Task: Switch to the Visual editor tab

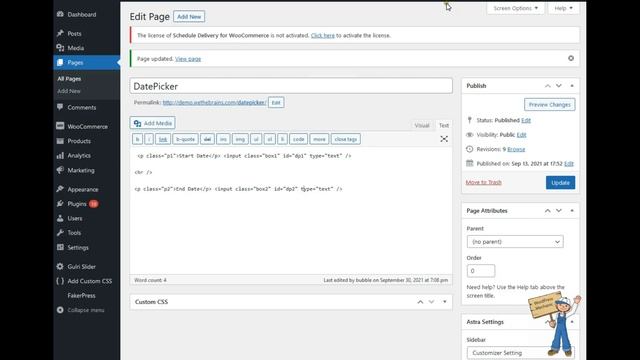Action: (x=422, y=125)
